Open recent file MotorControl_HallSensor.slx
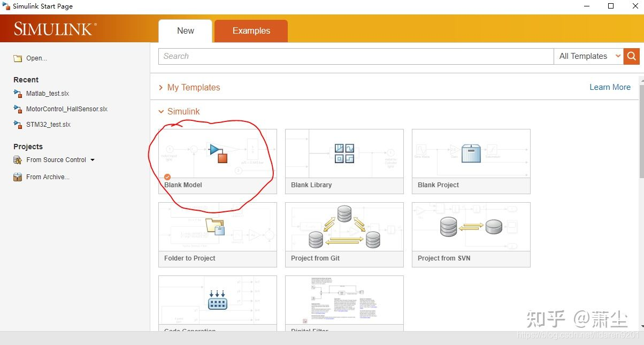Screen dimensions: 644x345 pyautogui.click(x=67, y=109)
